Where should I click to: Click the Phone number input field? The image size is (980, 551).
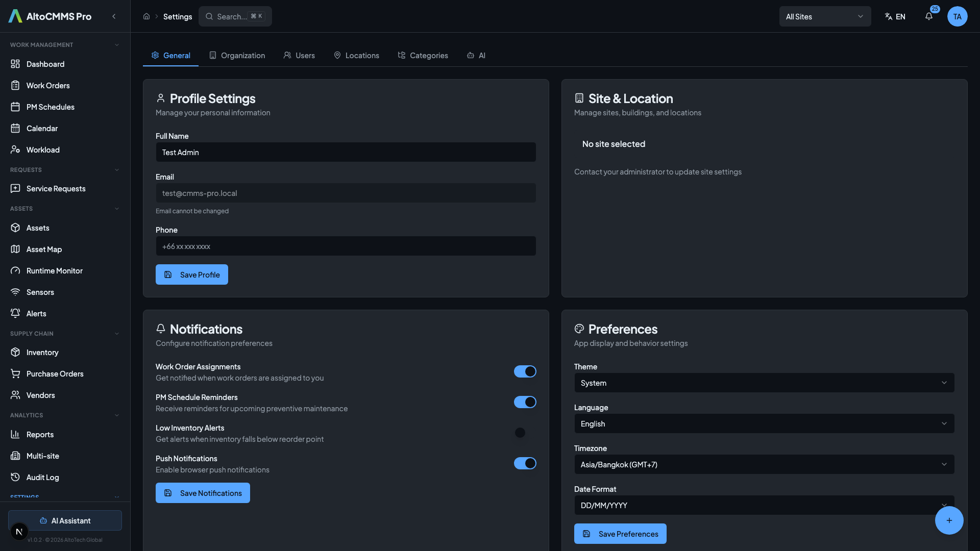(x=346, y=246)
